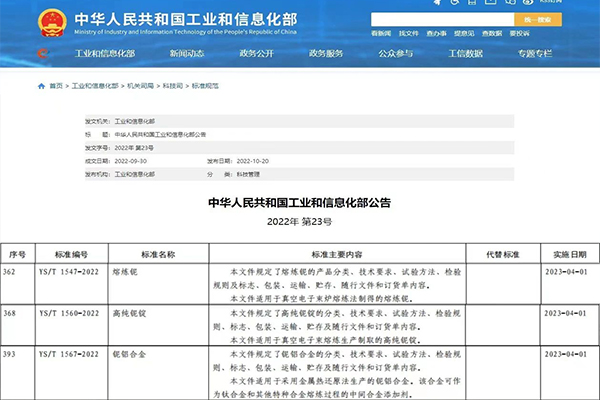Open the 政务服务 navigation menu item

pyautogui.click(x=326, y=54)
